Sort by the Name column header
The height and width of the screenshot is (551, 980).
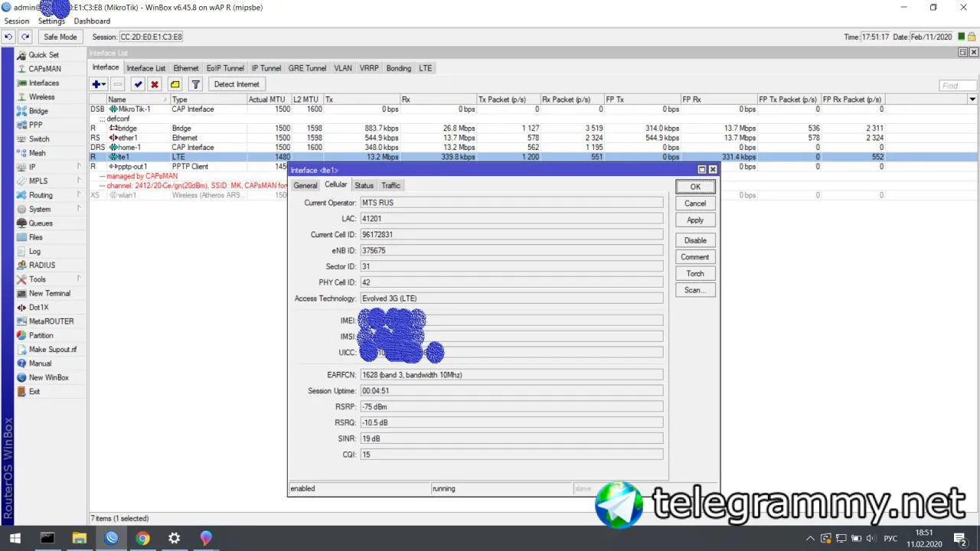(137, 99)
